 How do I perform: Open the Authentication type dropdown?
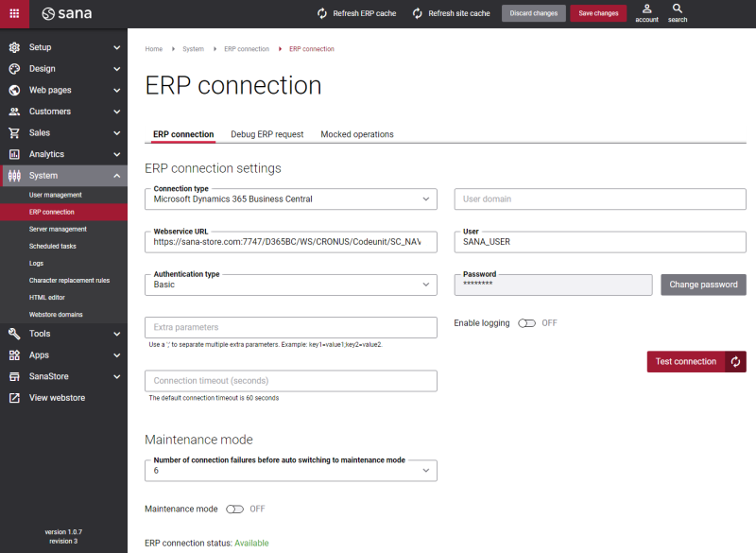point(291,285)
